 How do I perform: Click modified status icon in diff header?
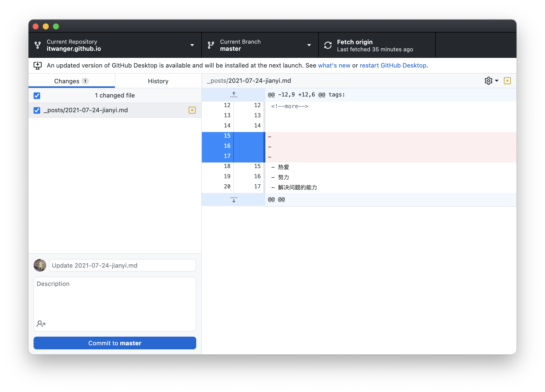(507, 81)
